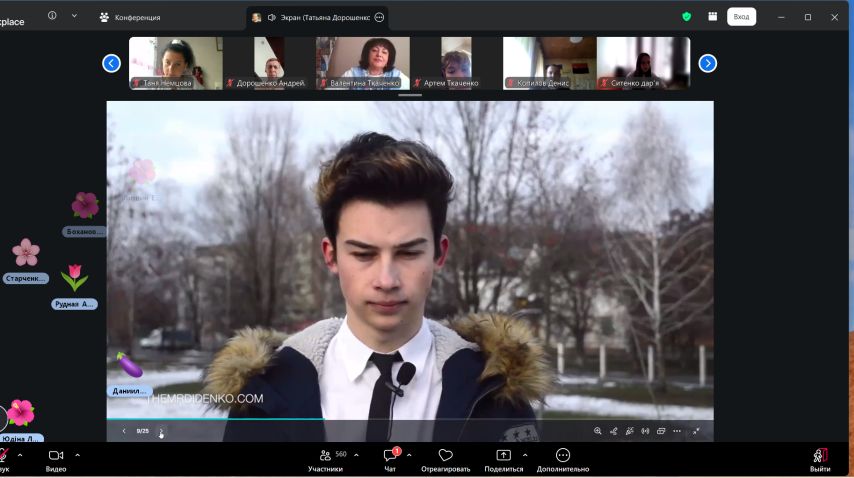The height and width of the screenshot is (478, 854).
Task: Click the green security shield icon
Action: 686,16
